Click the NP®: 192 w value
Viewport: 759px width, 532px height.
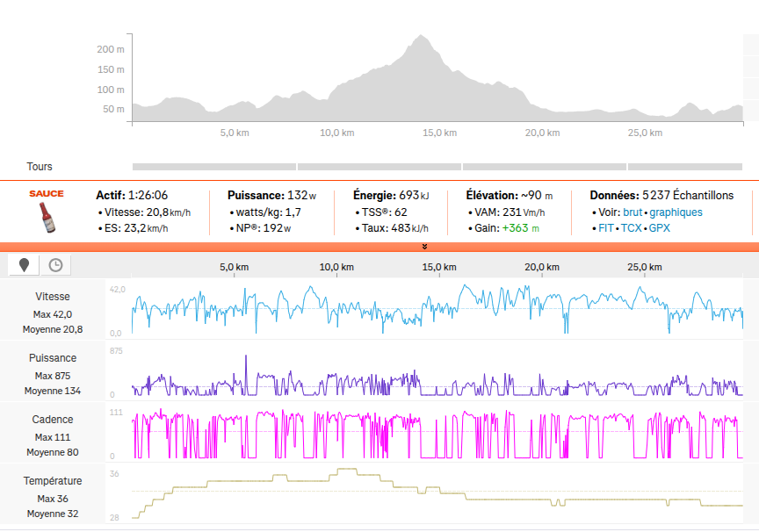[x=264, y=227]
